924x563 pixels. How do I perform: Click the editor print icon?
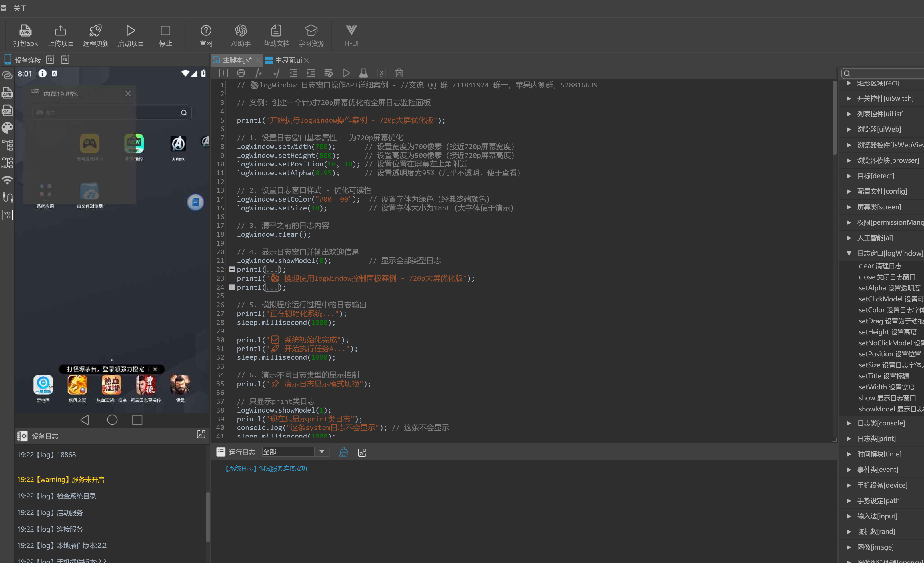pyautogui.click(x=241, y=73)
